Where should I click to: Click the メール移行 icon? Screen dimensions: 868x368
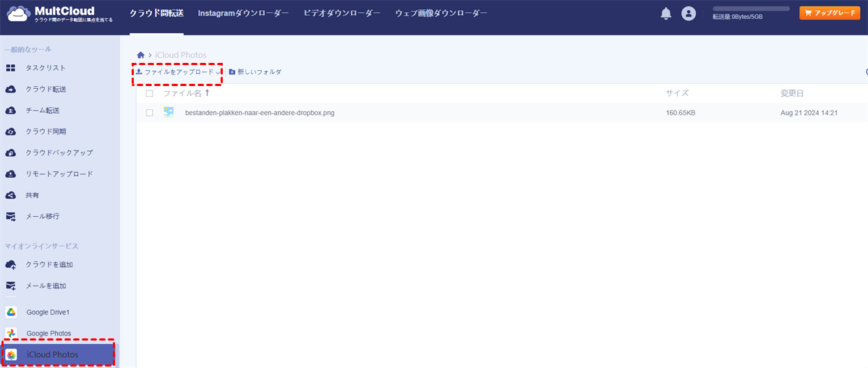(x=11, y=216)
